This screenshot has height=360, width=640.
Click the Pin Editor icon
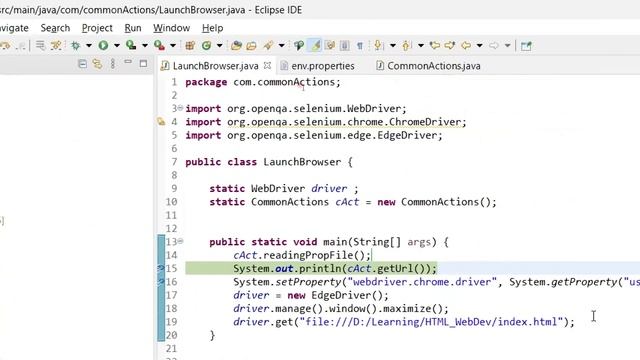click(526, 46)
